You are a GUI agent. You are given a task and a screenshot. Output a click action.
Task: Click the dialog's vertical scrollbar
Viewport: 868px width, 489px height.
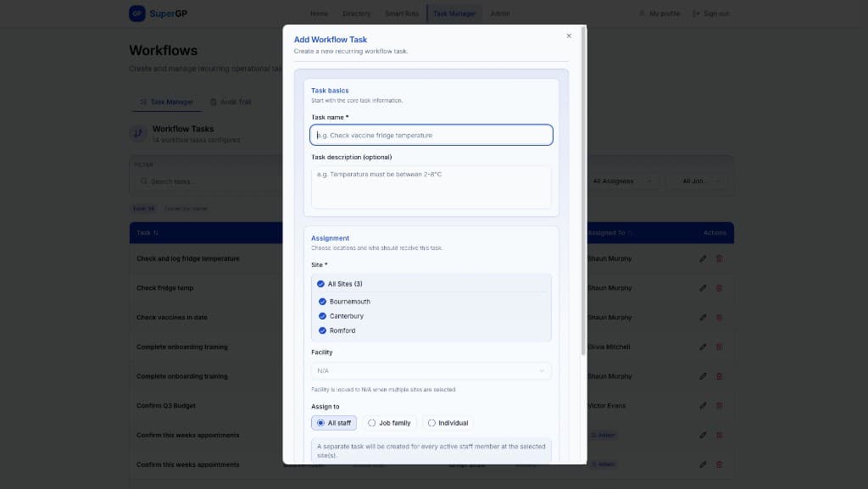click(583, 191)
